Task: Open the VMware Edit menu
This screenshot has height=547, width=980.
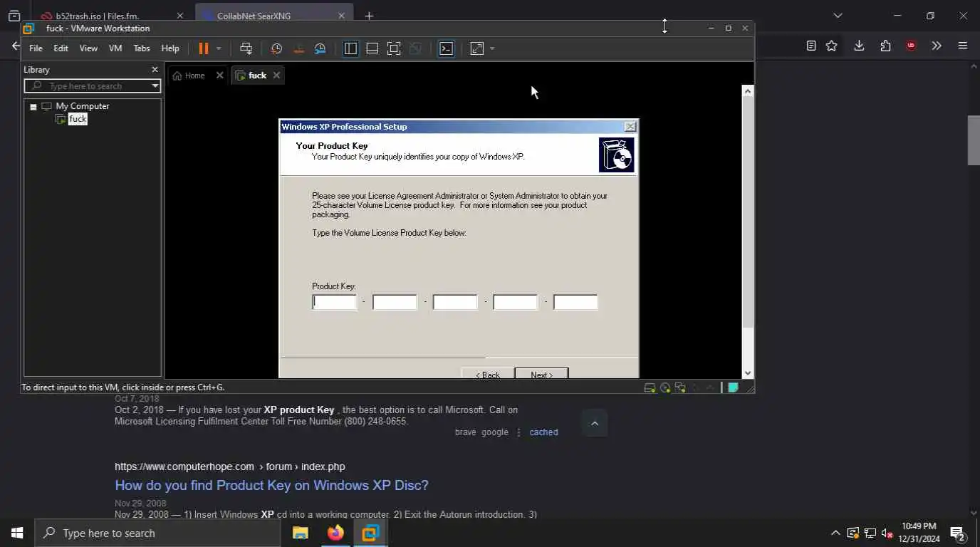Action: tap(61, 48)
